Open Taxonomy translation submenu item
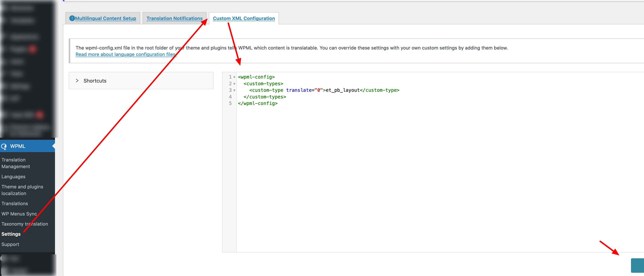644x276 pixels. click(x=25, y=224)
